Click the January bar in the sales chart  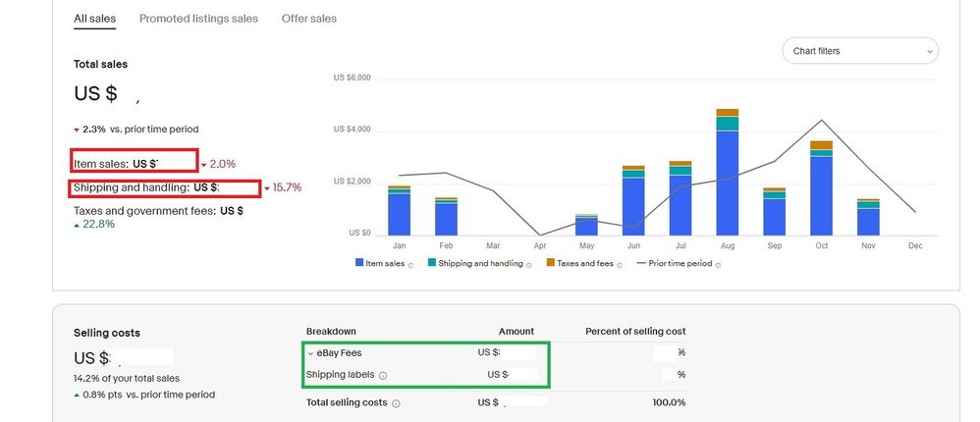[x=399, y=211]
